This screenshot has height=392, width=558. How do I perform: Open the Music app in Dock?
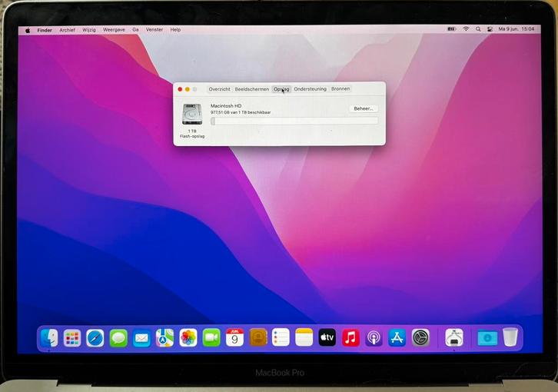click(350, 337)
